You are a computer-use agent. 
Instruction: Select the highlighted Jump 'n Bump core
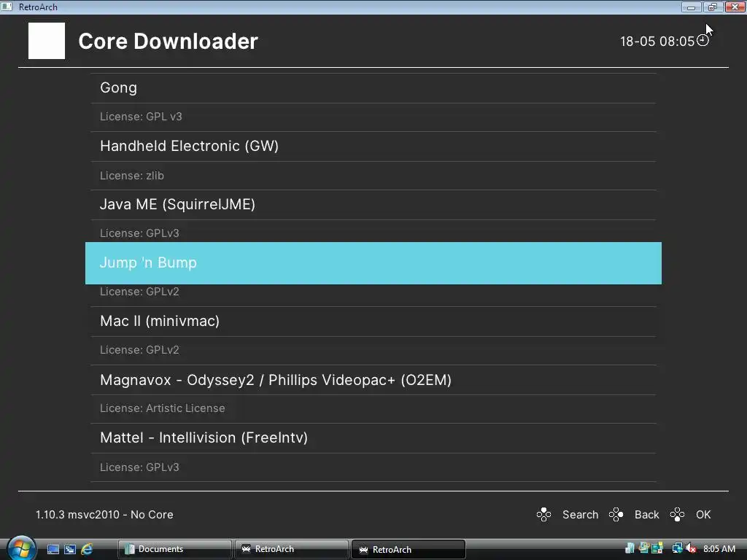373,262
